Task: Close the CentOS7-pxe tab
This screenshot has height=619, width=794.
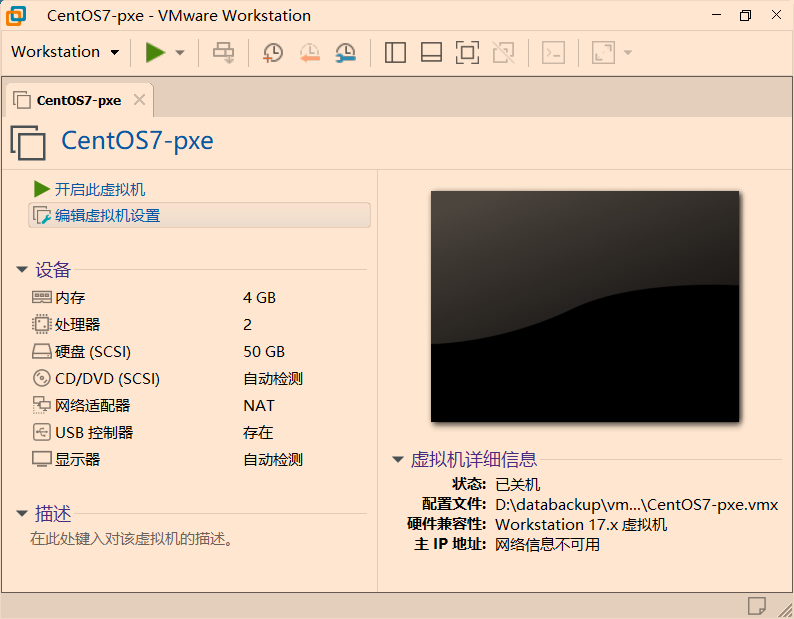Action: coord(139,100)
